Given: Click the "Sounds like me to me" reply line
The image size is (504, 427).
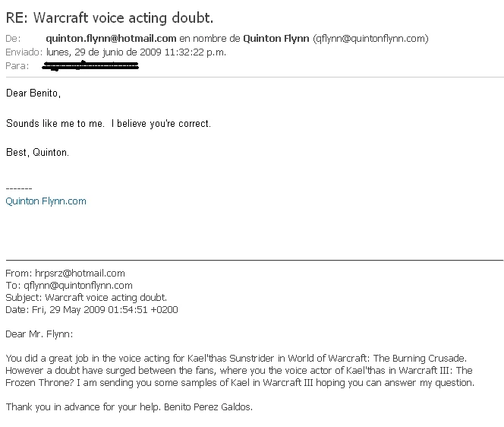Looking at the screenshot, I should 108,123.
